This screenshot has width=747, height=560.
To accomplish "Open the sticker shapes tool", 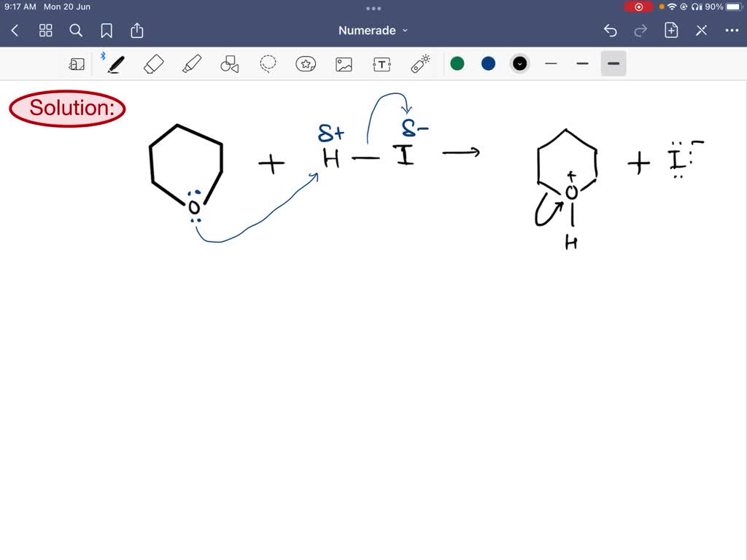I will point(306,63).
